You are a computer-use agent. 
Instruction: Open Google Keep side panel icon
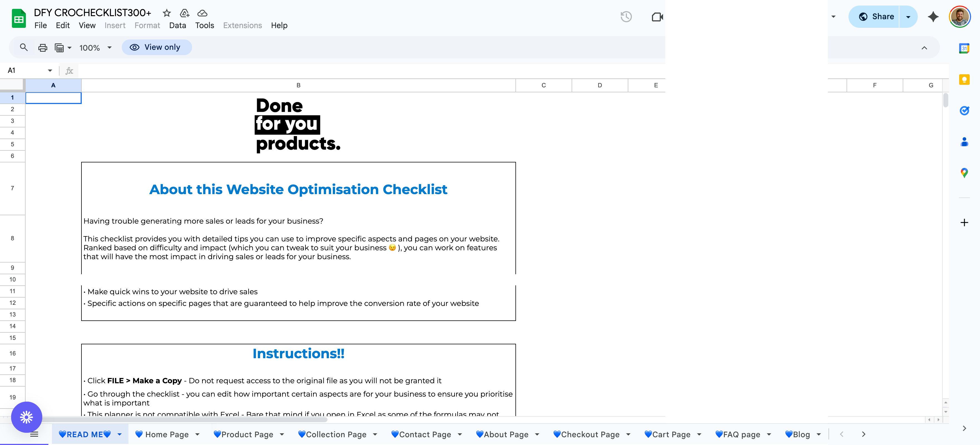click(x=964, y=80)
